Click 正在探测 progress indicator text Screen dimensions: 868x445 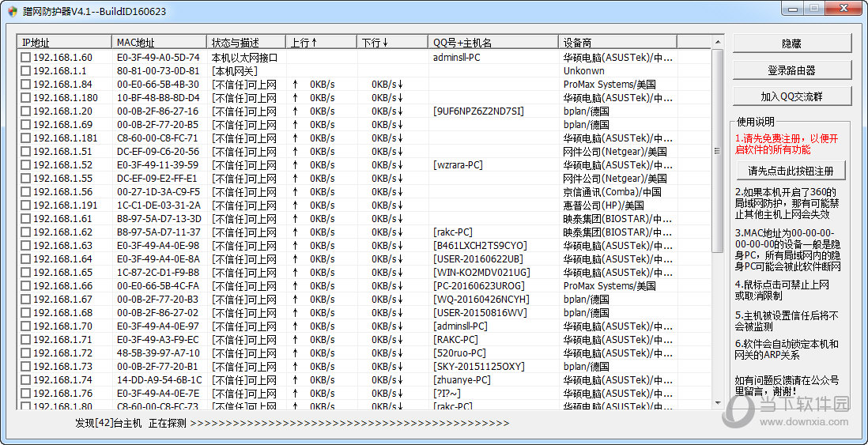point(167,424)
